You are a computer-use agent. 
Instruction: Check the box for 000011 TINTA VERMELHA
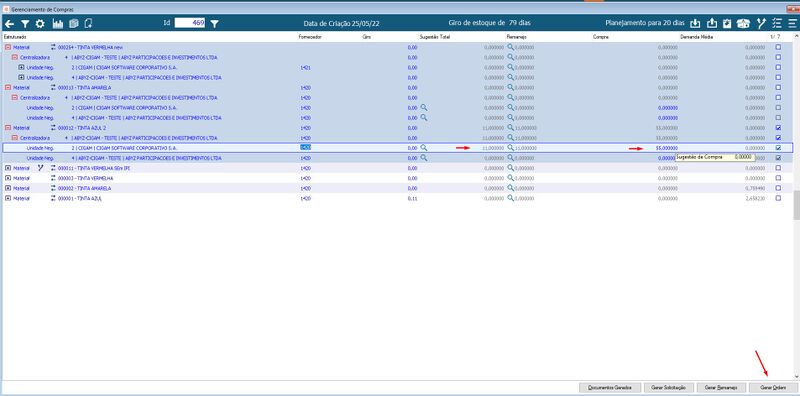(x=778, y=168)
